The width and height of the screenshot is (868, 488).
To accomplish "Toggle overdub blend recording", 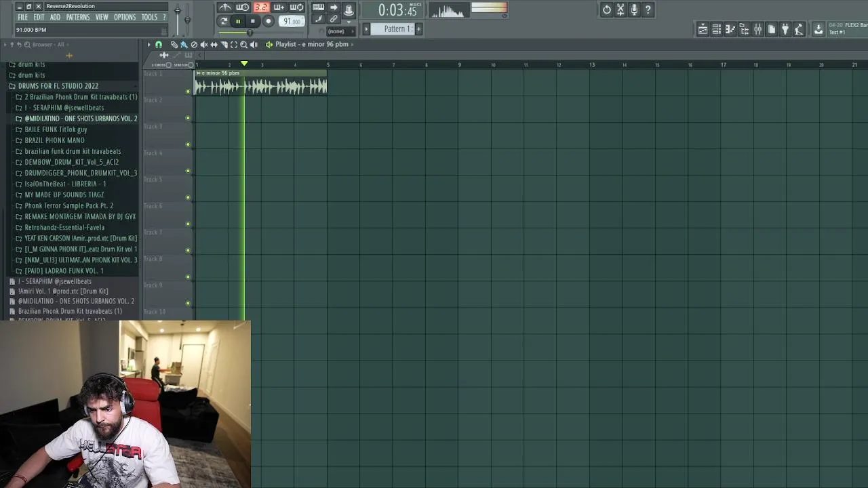I will coord(279,8).
